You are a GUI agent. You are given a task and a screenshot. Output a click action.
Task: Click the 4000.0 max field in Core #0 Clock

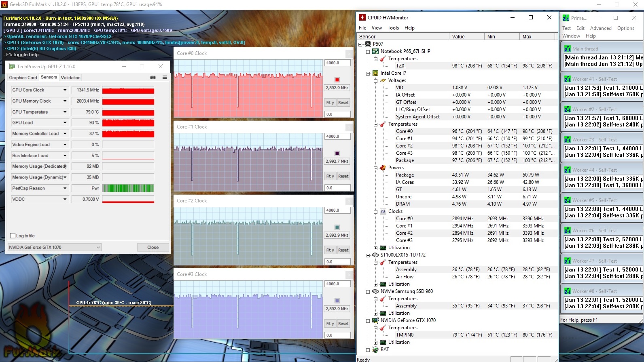(x=338, y=63)
